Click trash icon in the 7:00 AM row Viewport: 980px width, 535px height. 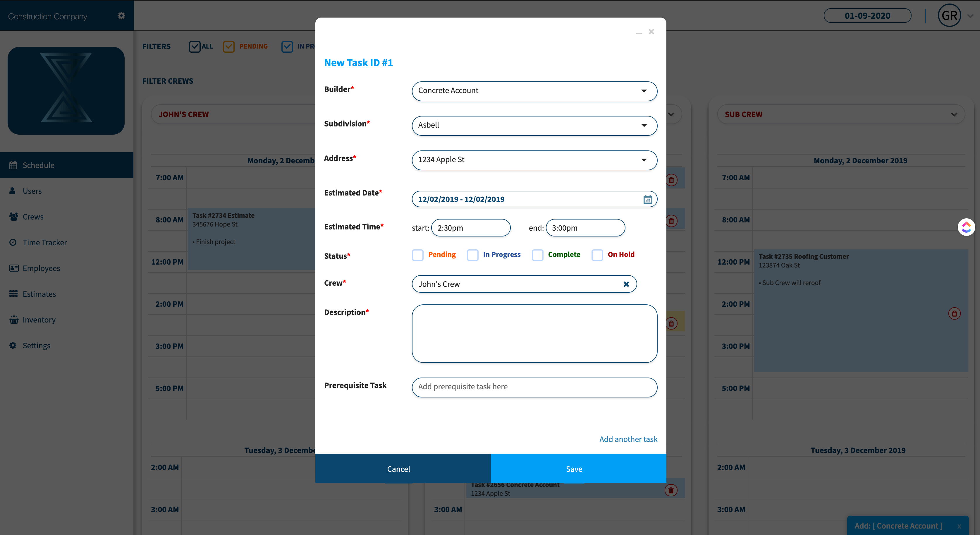click(671, 180)
